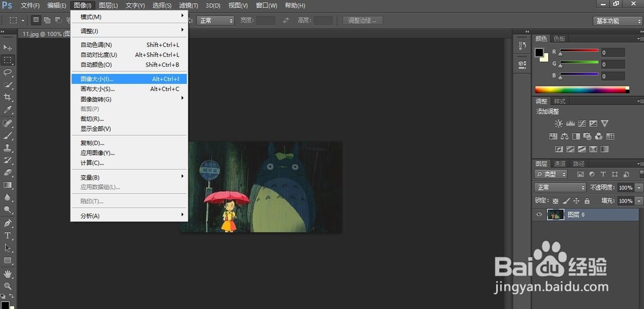The height and width of the screenshot is (309, 644).
Task: Select the History Brush tool
Action: coord(7,160)
